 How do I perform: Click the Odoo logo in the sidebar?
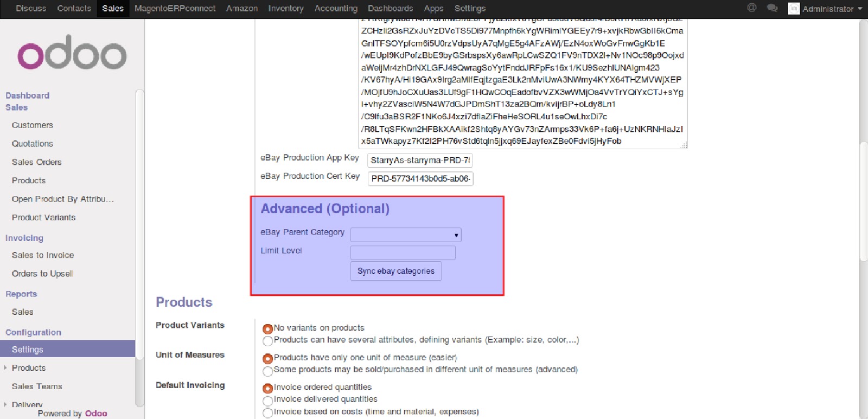(72, 53)
